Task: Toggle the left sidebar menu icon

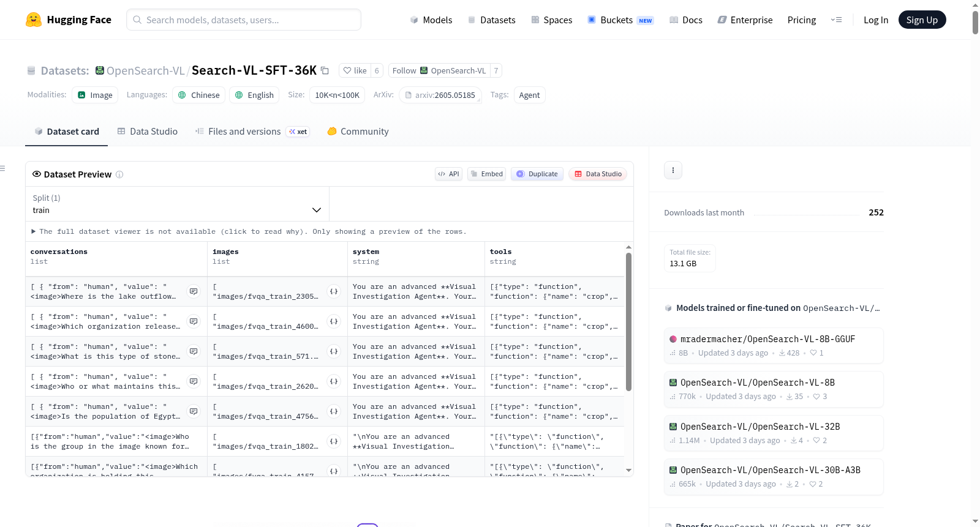Action: click(x=2, y=168)
